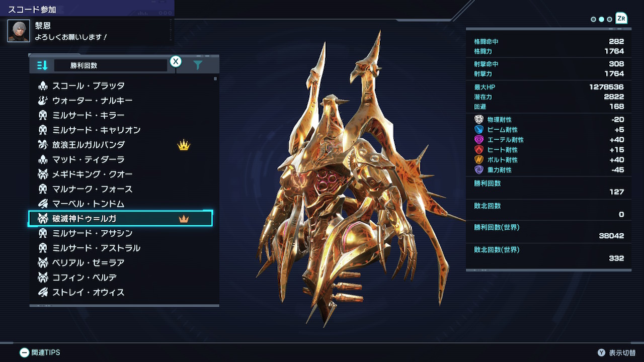Click the 物理耐性 shield icon
The height and width of the screenshot is (362, 644).
pyautogui.click(x=479, y=120)
